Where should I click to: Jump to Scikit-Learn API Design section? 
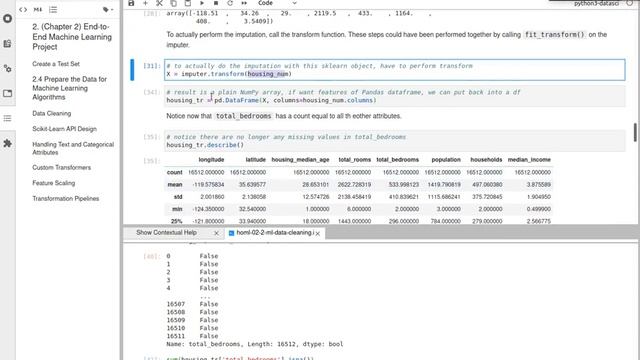64,129
